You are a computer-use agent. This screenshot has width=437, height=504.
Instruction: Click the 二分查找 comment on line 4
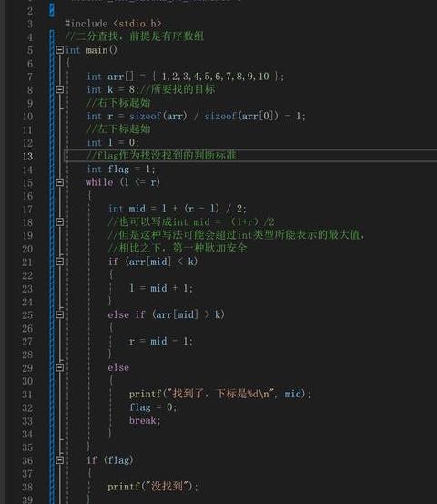(134, 36)
